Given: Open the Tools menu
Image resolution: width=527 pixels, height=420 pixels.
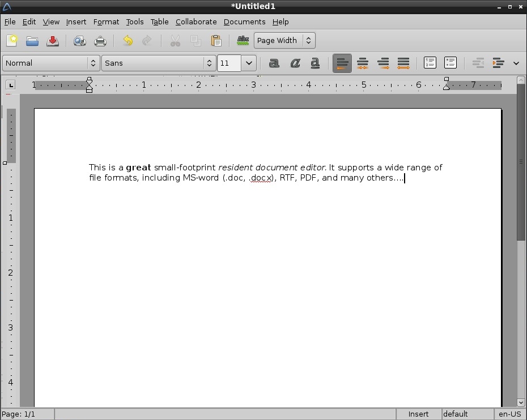Looking at the screenshot, I should [x=135, y=22].
